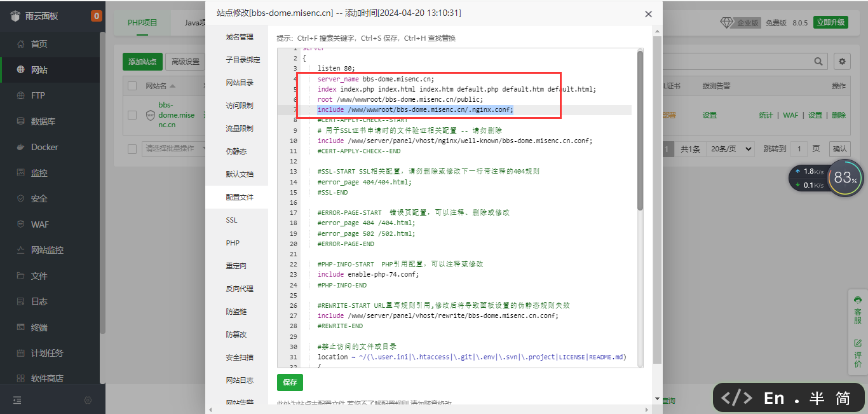Open 网站监控 icon in sidebar
The width and height of the screenshot is (868, 414).
coord(20,250)
